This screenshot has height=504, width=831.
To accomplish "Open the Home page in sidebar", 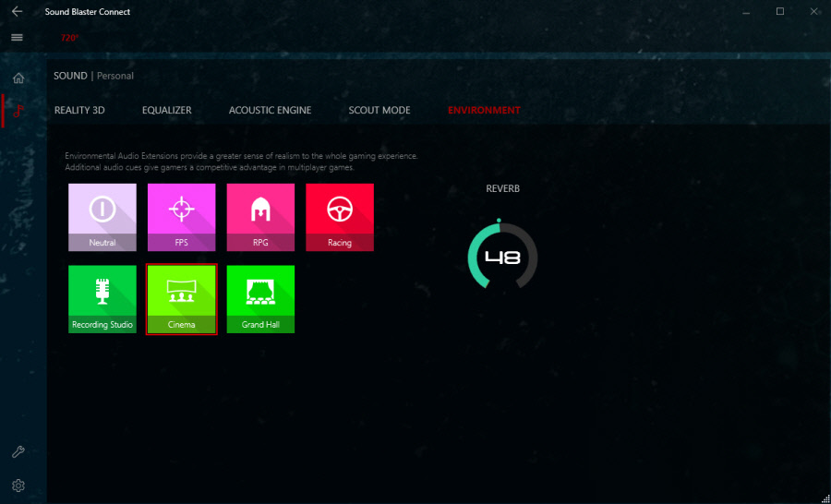I will tap(18, 78).
